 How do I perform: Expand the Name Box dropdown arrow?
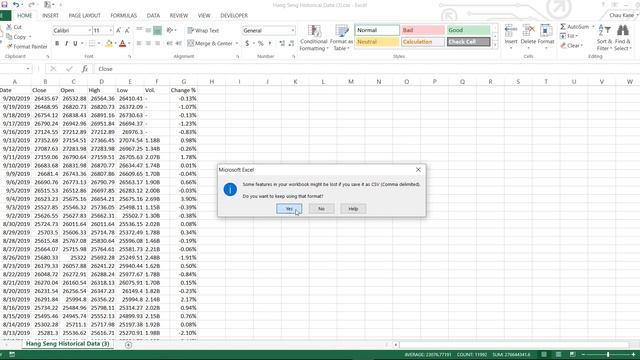coord(28,69)
